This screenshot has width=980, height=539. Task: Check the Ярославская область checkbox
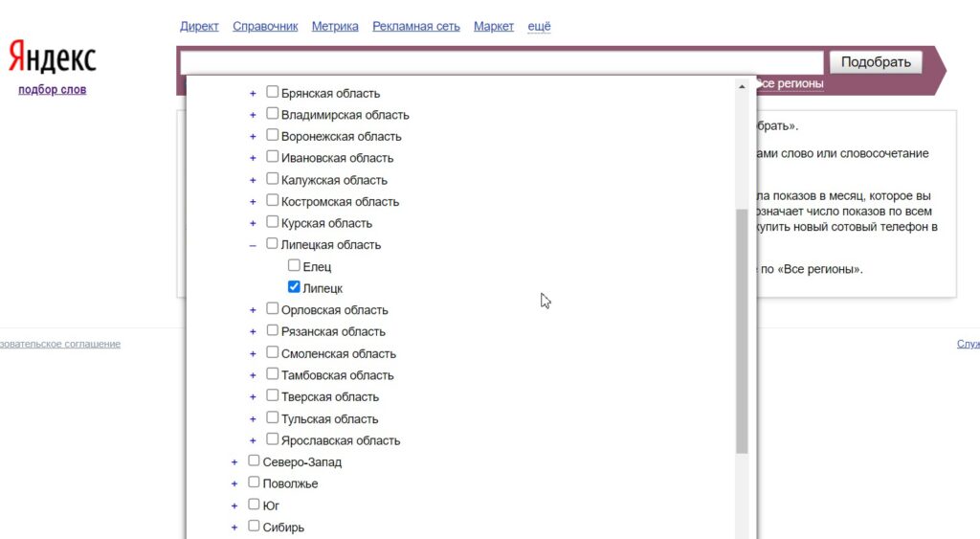point(272,438)
